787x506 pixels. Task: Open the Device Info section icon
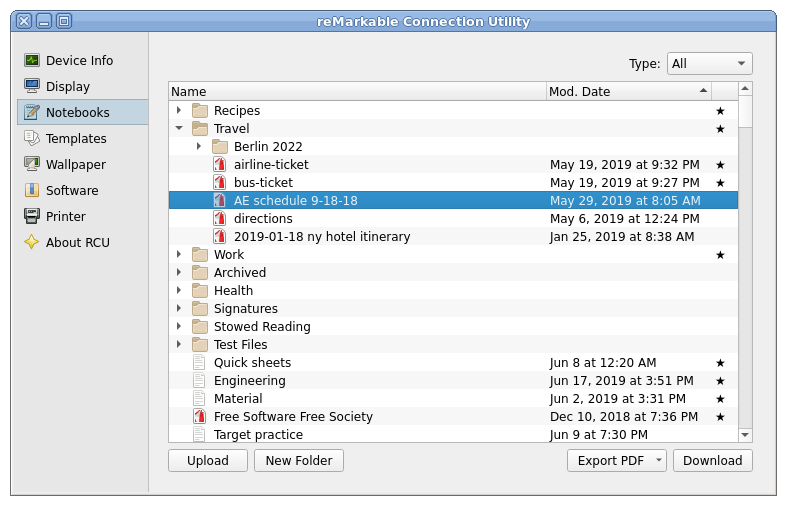(x=32, y=60)
